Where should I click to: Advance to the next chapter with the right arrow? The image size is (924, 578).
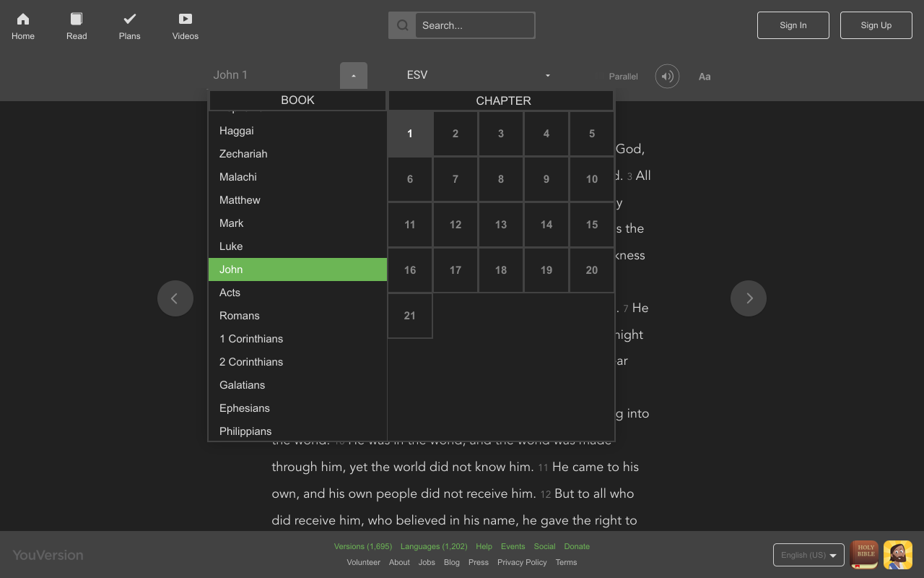point(749,298)
